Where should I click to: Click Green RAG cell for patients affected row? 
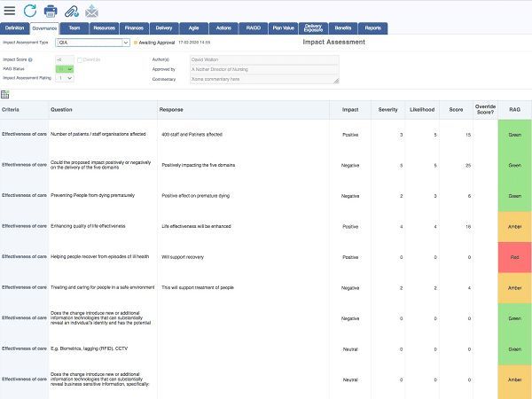(x=514, y=135)
